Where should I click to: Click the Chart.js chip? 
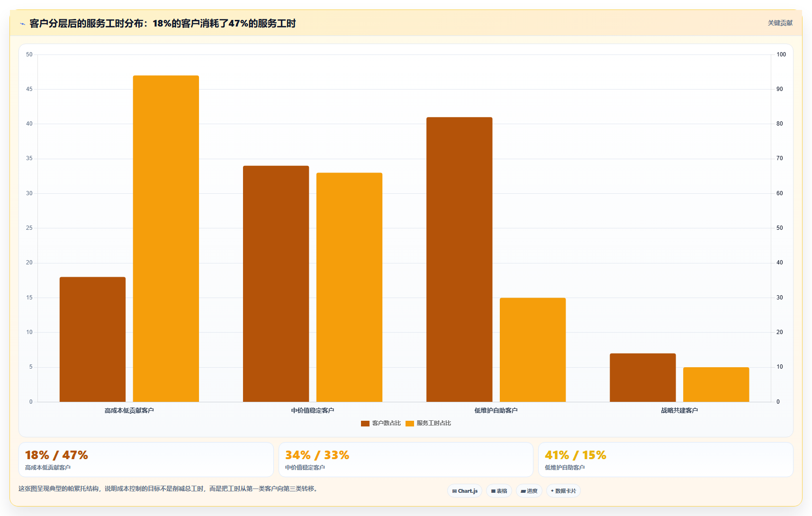pos(465,491)
